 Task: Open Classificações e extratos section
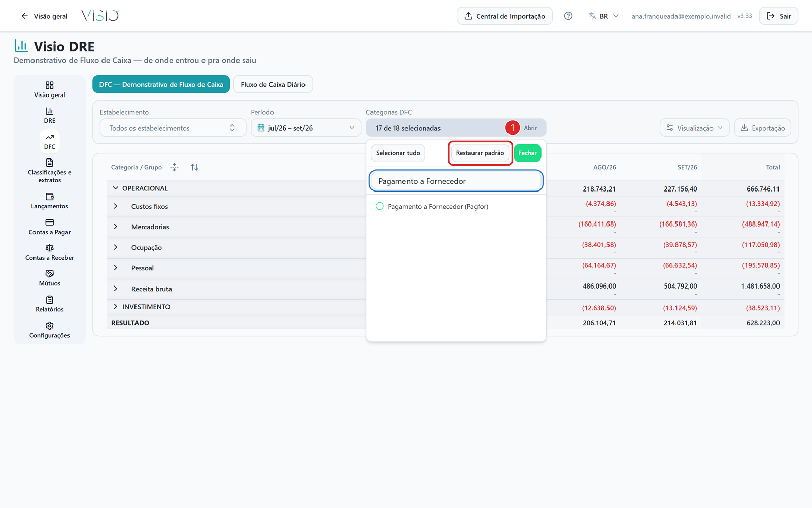pos(49,171)
